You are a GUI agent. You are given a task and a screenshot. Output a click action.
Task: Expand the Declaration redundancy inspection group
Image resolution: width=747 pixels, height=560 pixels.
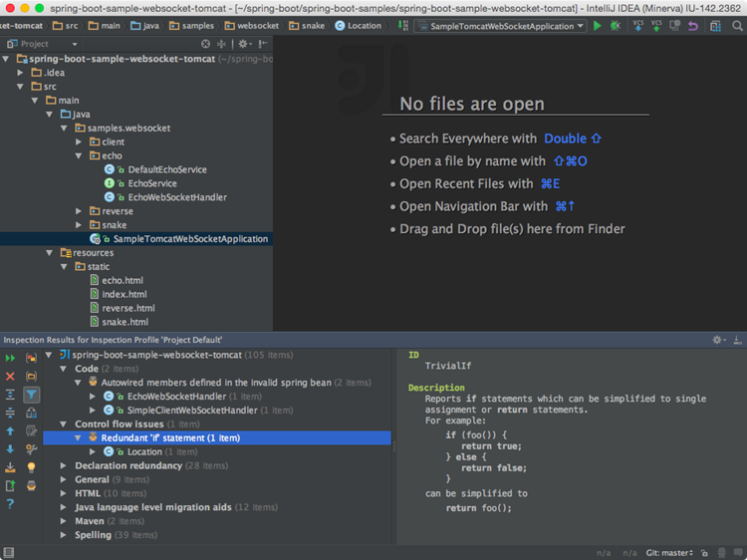[x=63, y=465]
